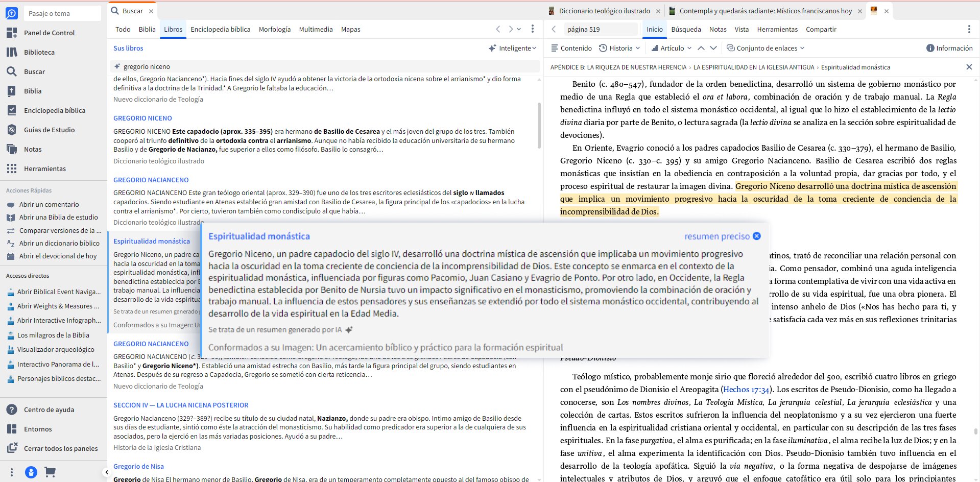980x482 pixels.
Task: Open the Gregorio de Nisa result link
Action: coord(138,466)
